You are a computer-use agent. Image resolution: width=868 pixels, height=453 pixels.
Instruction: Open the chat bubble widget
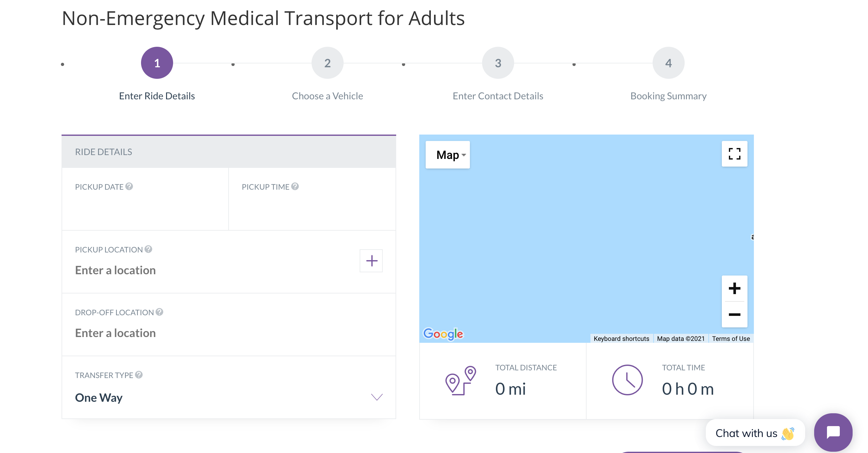pos(833,432)
